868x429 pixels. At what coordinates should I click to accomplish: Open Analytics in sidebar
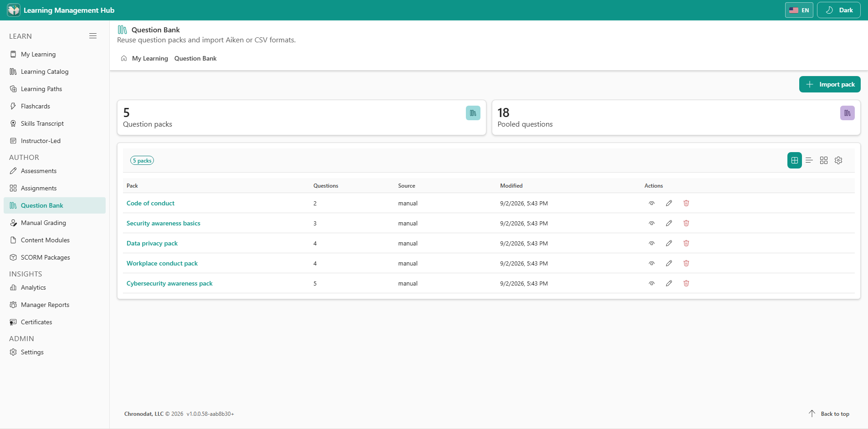tap(55, 287)
